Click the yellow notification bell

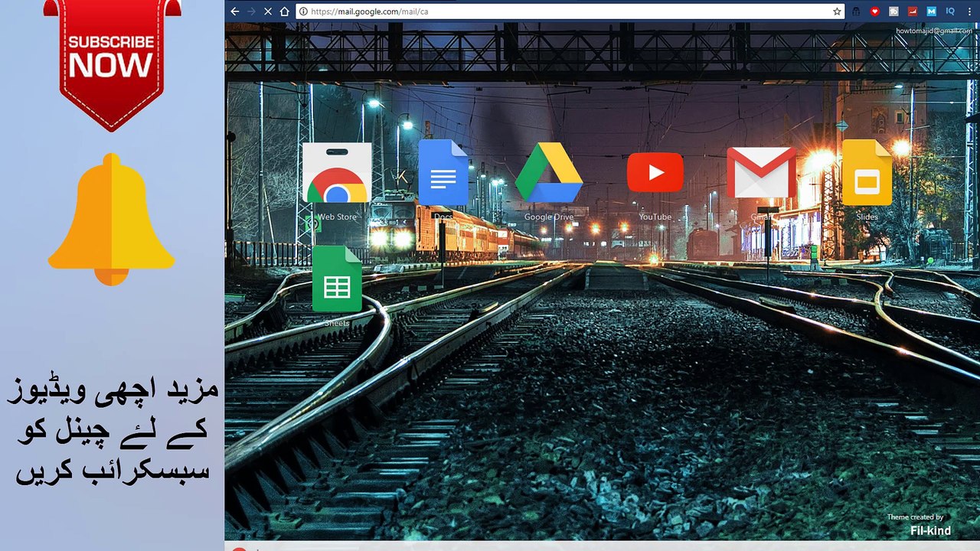coord(112,220)
